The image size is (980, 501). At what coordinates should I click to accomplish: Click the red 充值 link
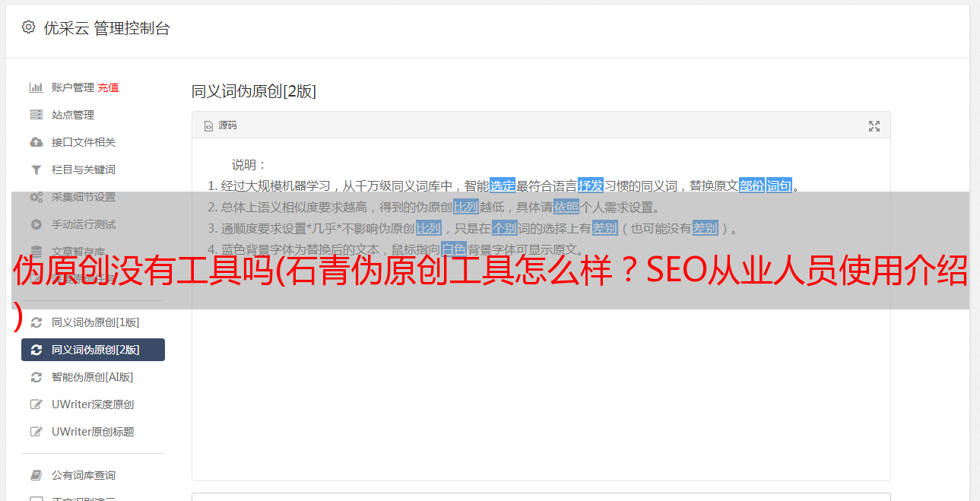(x=108, y=87)
